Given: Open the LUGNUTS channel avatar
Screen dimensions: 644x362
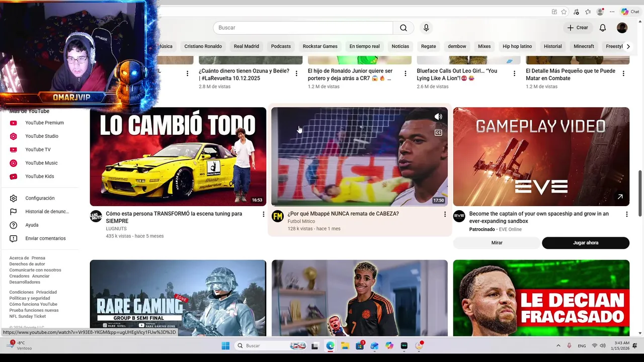Looking at the screenshot, I should pyautogui.click(x=96, y=216).
